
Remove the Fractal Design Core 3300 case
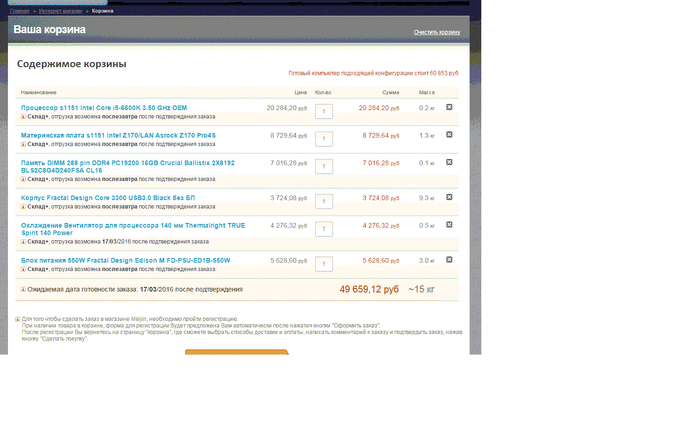click(x=449, y=197)
